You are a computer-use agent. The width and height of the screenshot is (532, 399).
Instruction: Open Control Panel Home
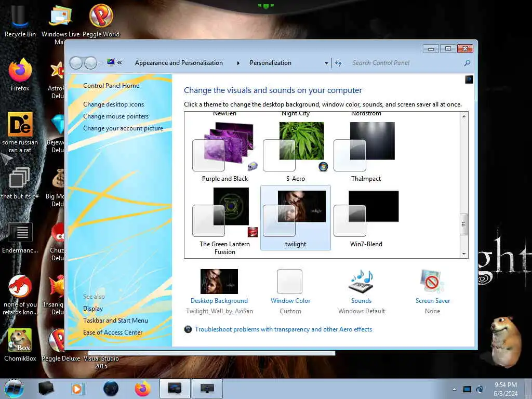pyautogui.click(x=111, y=86)
